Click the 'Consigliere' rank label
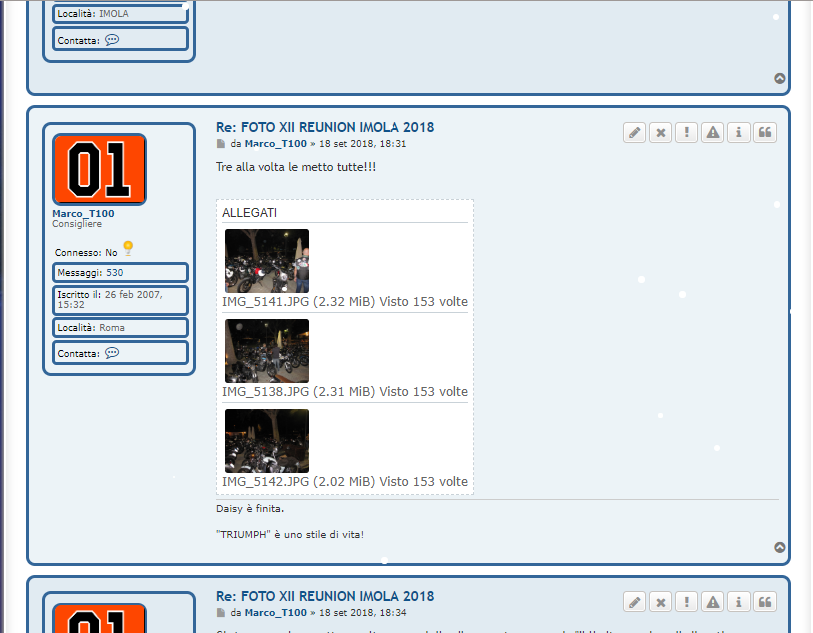 [x=77, y=224]
